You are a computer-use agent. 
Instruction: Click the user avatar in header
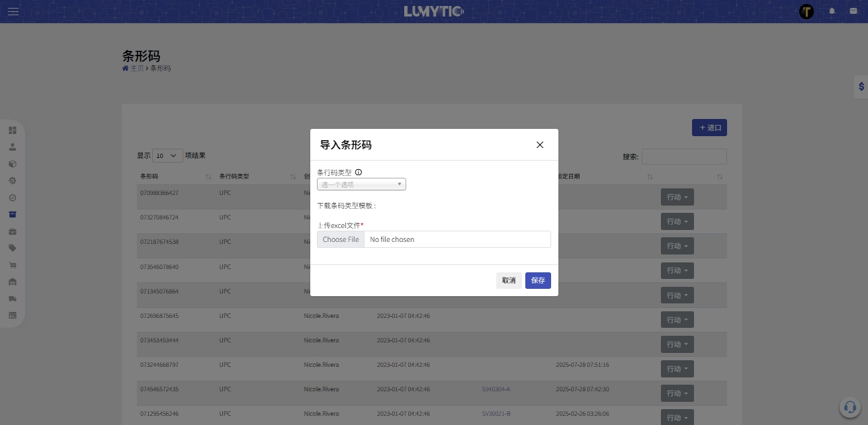coord(806,11)
